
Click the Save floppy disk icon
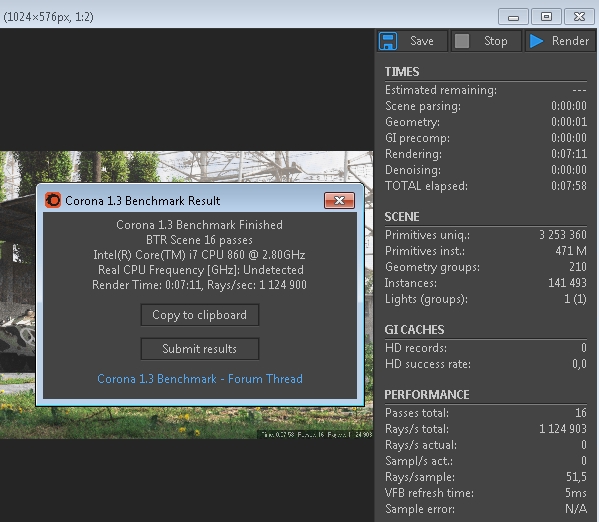pos(388,41)
